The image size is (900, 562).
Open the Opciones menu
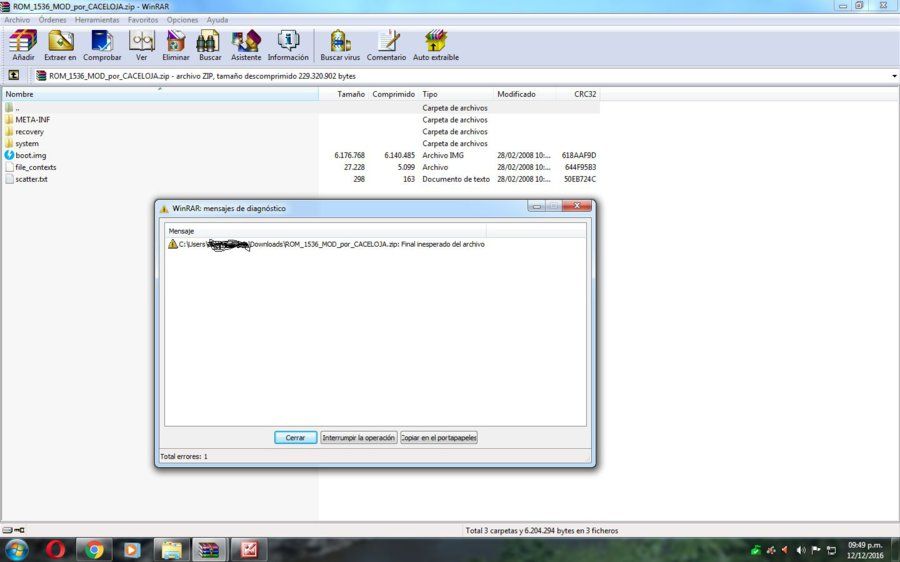(182, 20)
